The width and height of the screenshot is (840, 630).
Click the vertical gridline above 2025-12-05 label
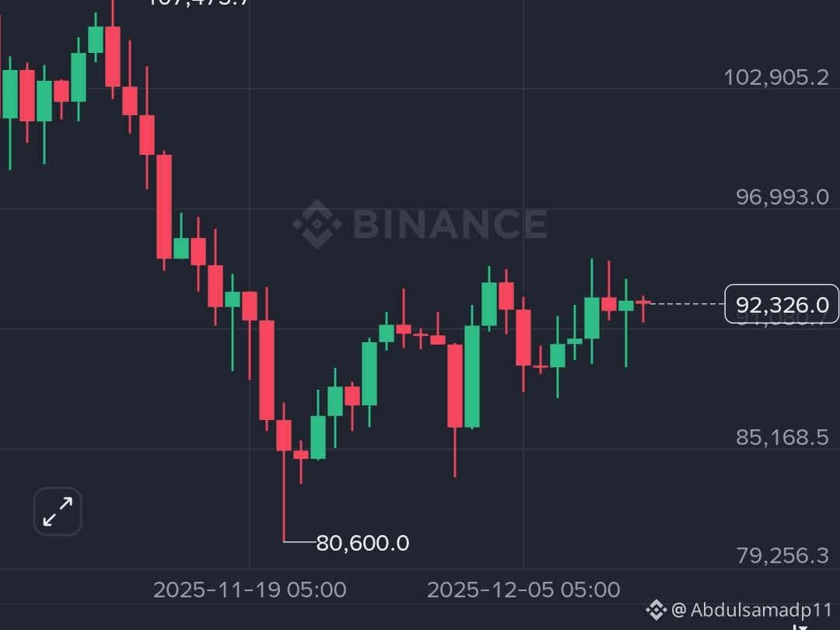pyautogui.click(x=523, y=284)
